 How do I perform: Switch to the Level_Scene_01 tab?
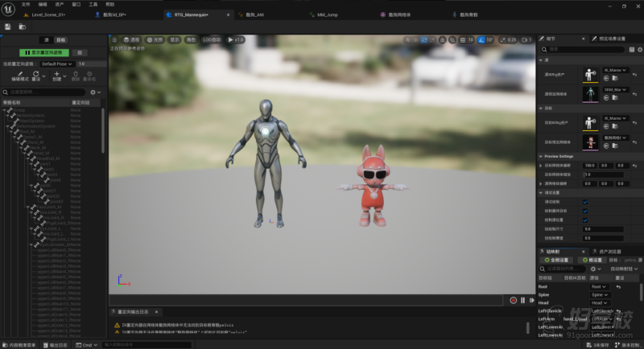tap(47, 14)
